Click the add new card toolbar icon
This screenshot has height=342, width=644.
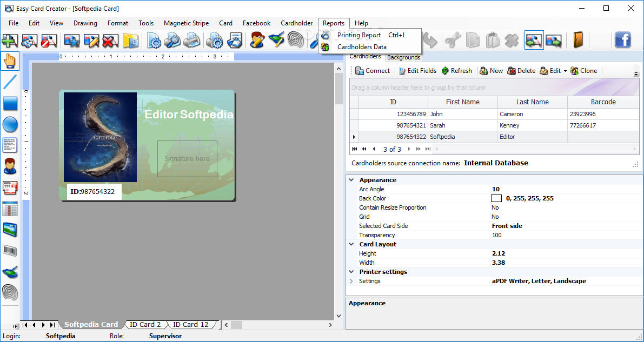click(10, 40)
